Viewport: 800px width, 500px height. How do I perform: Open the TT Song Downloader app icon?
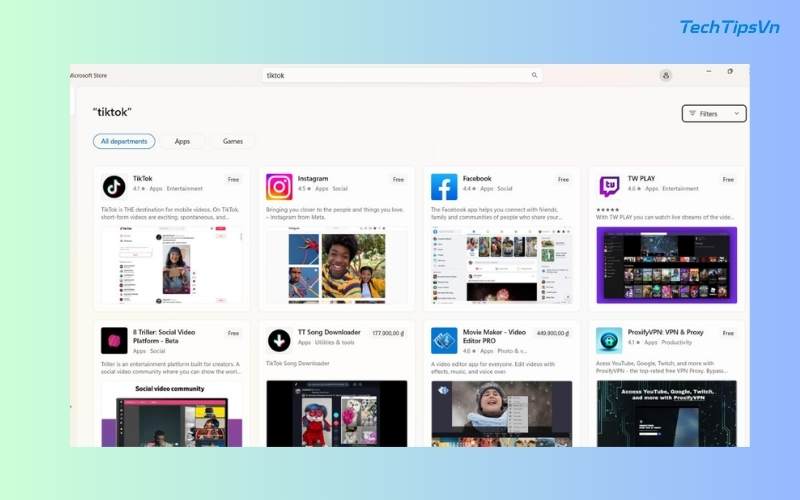(279, 341)
